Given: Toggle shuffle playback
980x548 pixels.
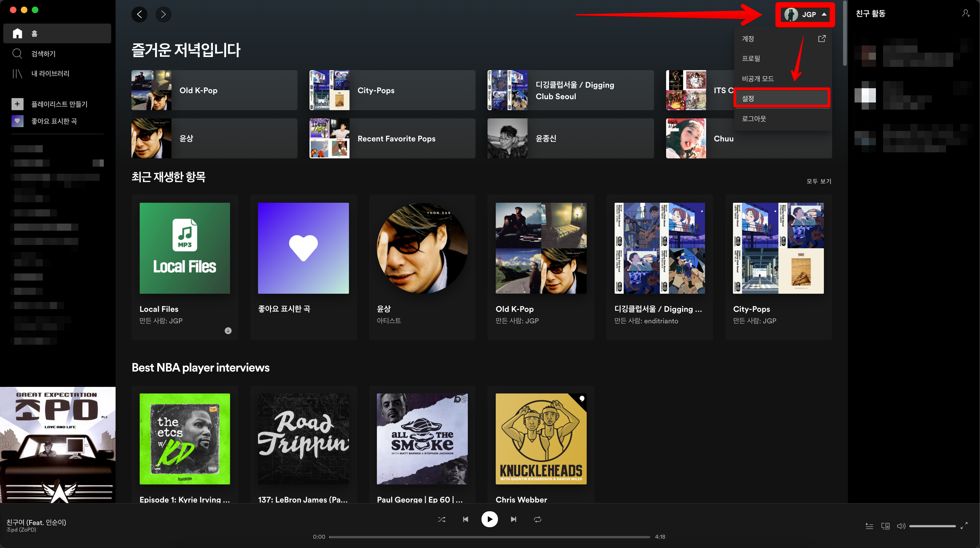Looking at the screenshot, I should [x=442, y=519].
